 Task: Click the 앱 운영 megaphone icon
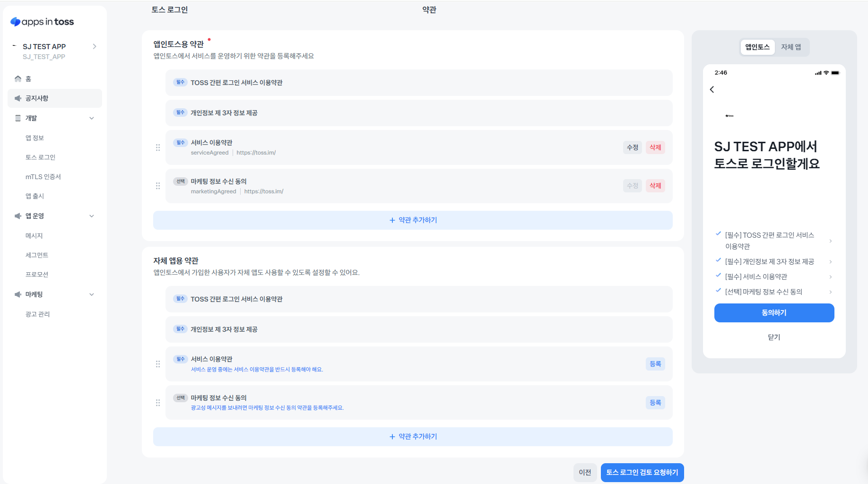[x=18, y=216]
